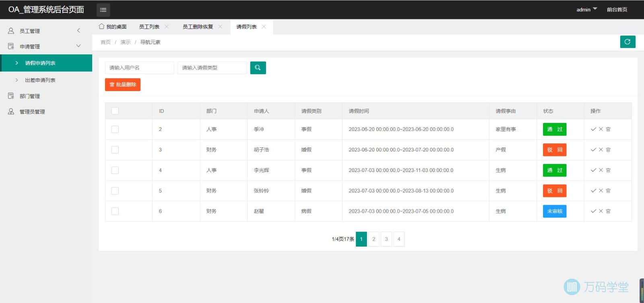The image size is (644, 303).
Task: Open 出差申请列表 in sidebar
Action: [46, 80]
